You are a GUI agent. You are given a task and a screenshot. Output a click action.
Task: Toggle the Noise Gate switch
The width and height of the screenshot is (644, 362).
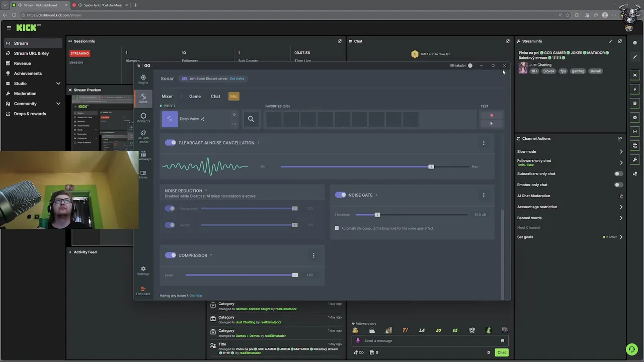(341, 195)
